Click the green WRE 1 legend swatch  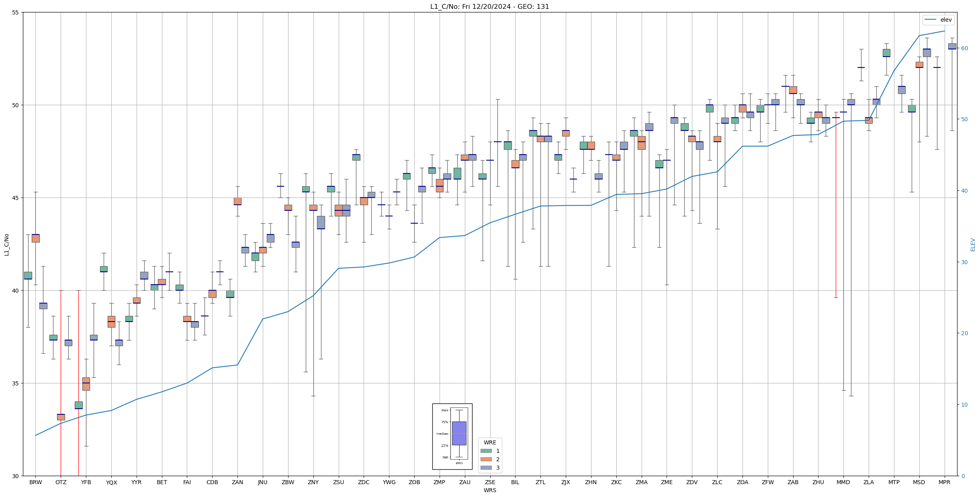[x=486, y=451]
